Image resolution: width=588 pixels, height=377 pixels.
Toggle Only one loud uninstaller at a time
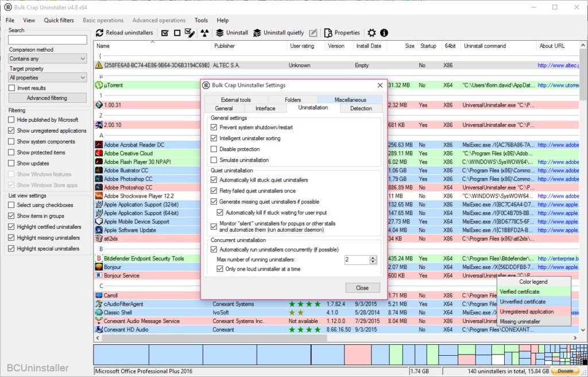[220, 269]
